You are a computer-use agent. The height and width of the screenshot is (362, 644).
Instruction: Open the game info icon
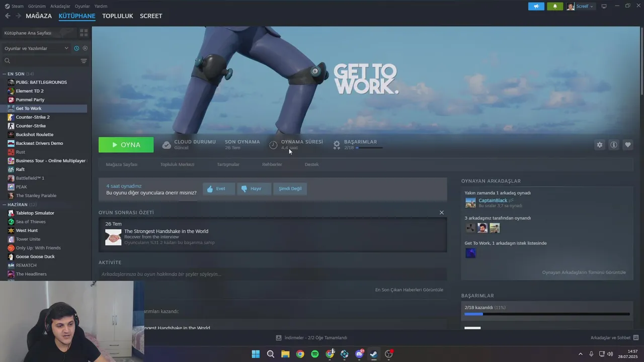pos(614,145)
